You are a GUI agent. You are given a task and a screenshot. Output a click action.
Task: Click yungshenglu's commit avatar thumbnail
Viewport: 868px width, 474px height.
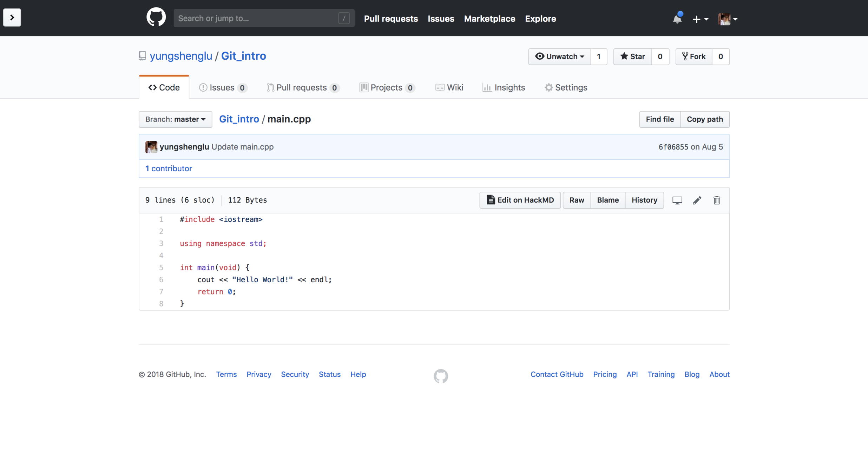(151, 147)
